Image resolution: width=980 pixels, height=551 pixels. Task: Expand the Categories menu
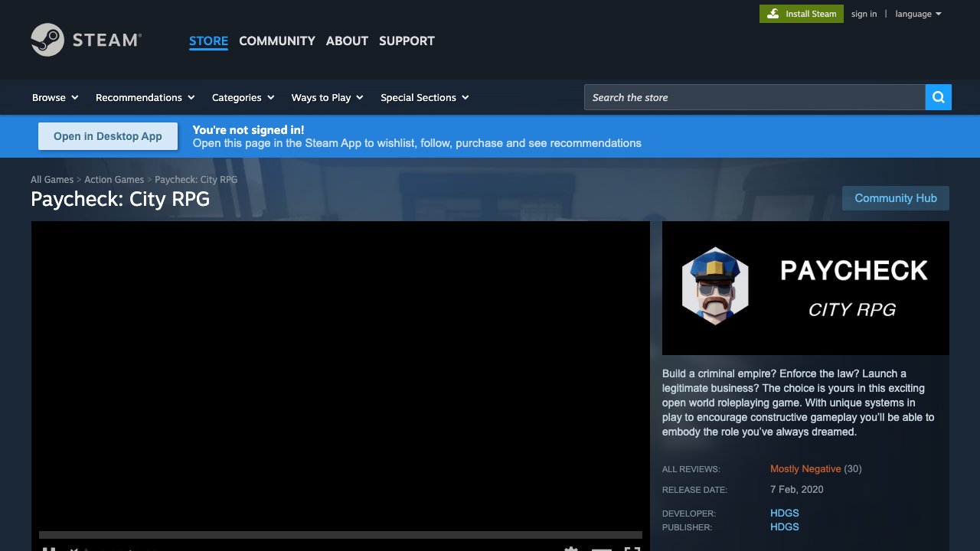click(243, 97)
